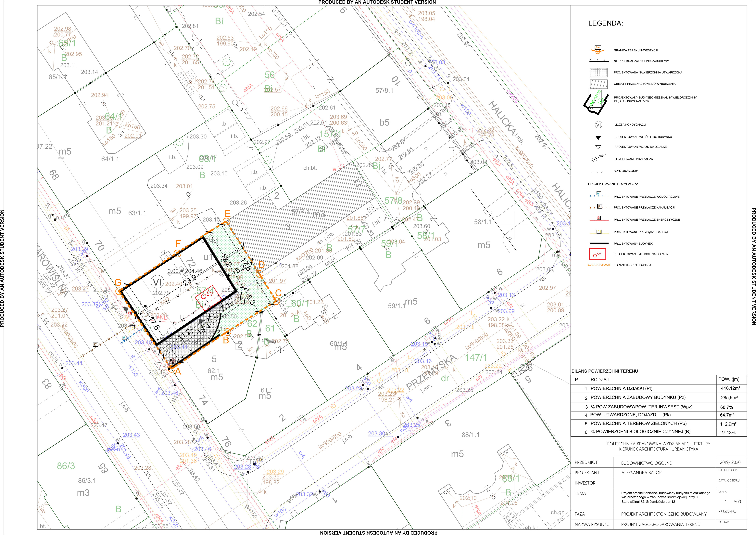The image size is (756, 535).
Task: Select the GRANICA TERENU INWESTYCJI legend label
Action: (636, 50)
